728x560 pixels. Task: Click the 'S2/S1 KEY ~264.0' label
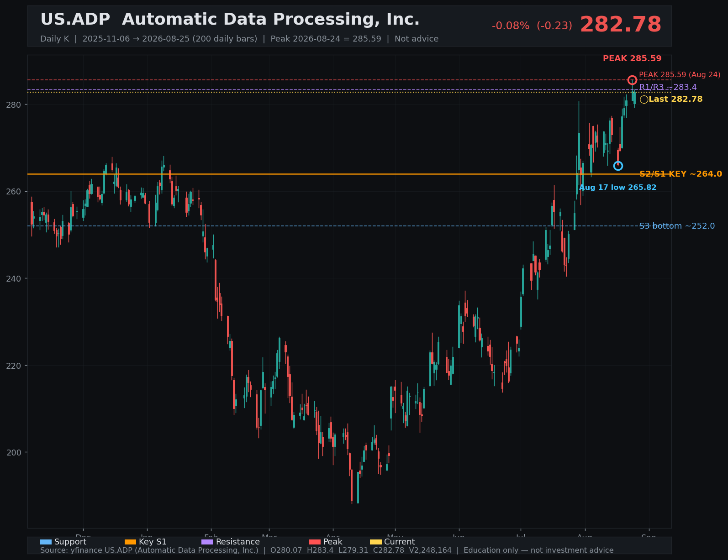tap(681, 174)
